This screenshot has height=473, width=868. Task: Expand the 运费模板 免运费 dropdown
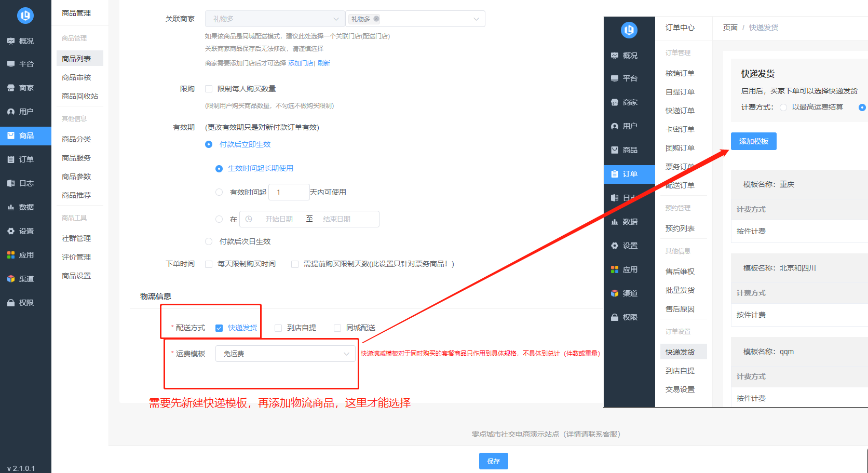coord(285,354)
